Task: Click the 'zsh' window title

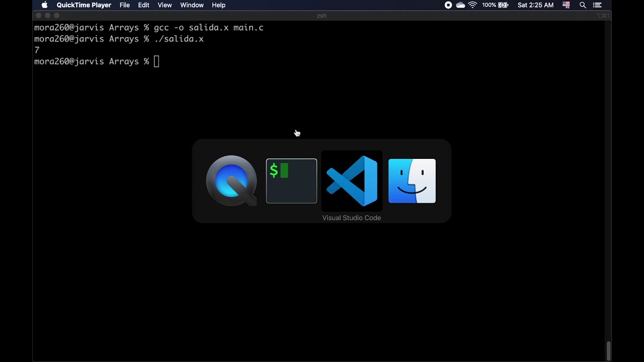Action: coord(322,16)
